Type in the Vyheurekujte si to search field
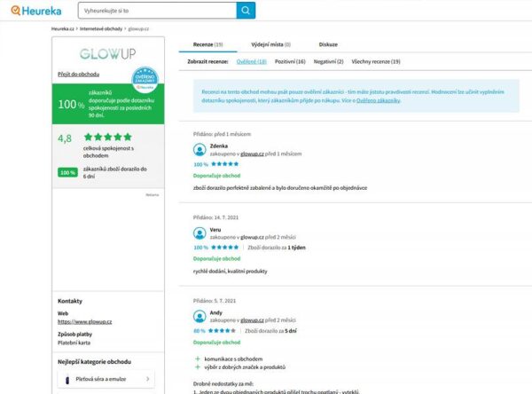 tap(155, 11)
